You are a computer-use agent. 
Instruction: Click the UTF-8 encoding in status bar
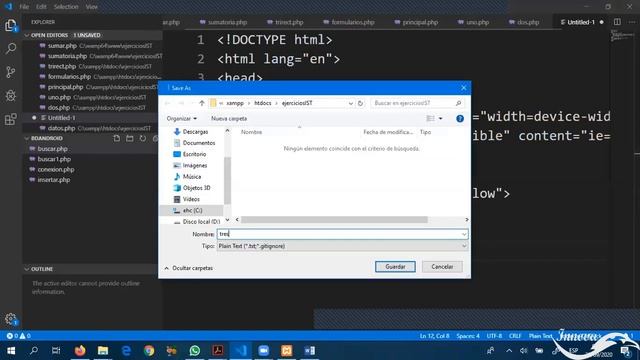pyautogui.click(x=494, y=336)
